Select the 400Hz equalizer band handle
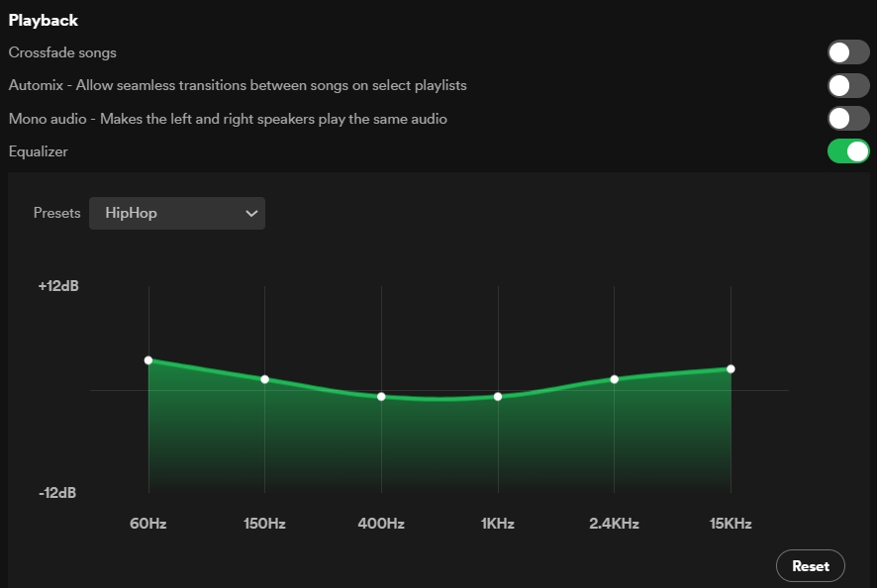 [381, 397]
